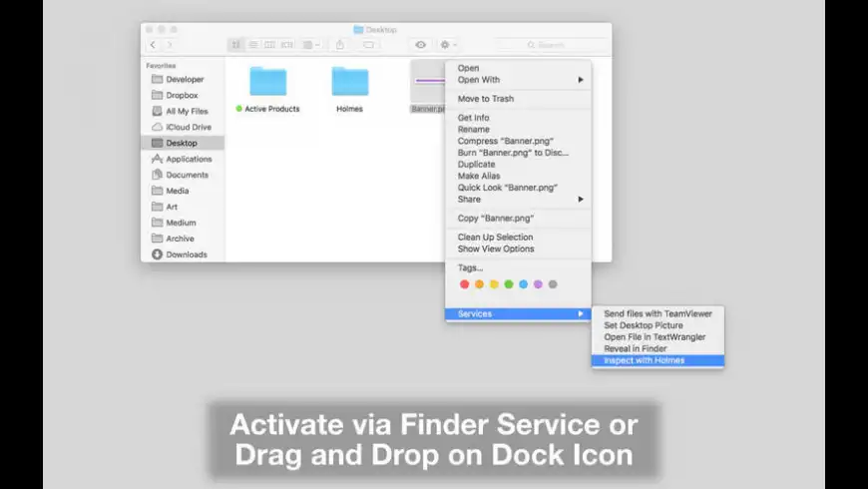The image size is (868, 489).
Task: Apply the blue tag color
Action: coord(523,284)
